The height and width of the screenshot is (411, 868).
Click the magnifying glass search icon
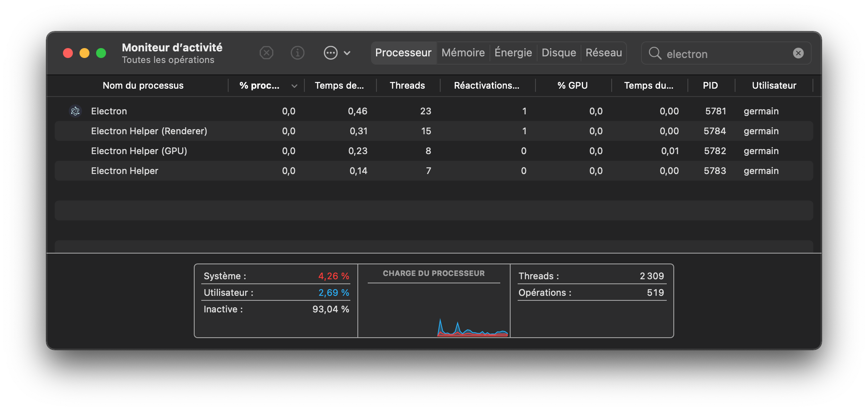tap(655, 53)
